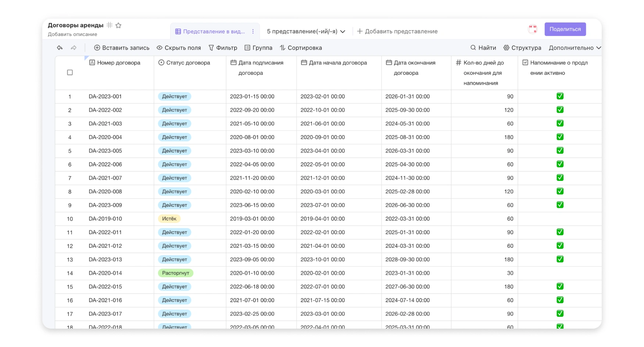Toggle reminder checkbox for DA-2021-003
644x347 pixels.
pos(560,124)
